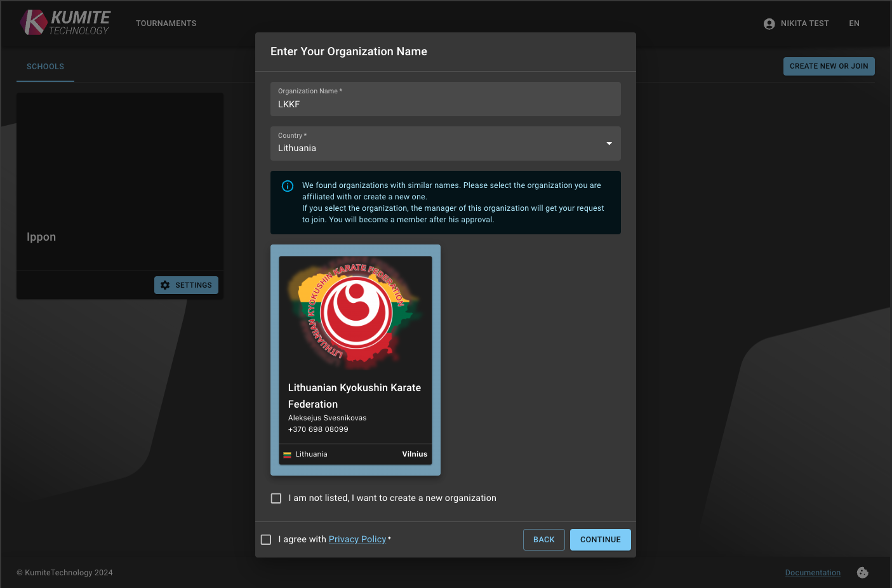Open the Tournaments menu item
The image size is (892, 588).
point(166,23)
